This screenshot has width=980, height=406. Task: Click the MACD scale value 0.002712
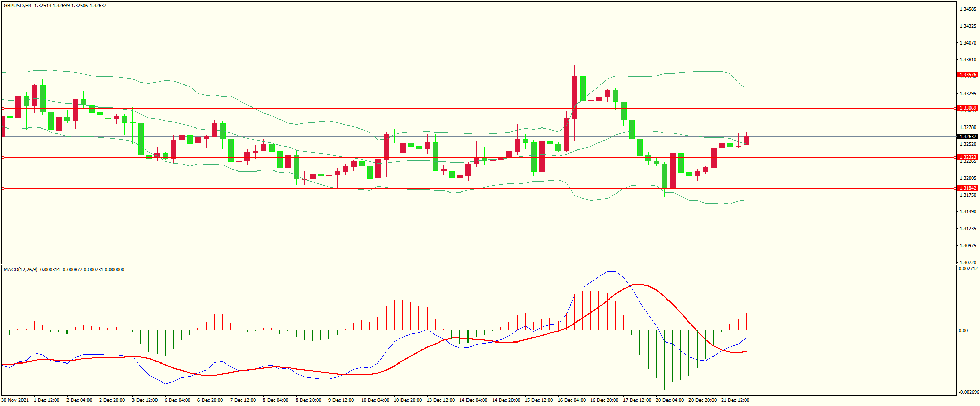pyautogui.click(x=968, y=269)
